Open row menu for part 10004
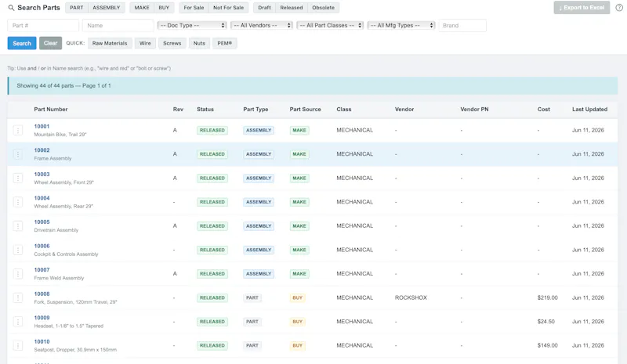627x364 pixels. pyautogui.click(x=18, y=202)
